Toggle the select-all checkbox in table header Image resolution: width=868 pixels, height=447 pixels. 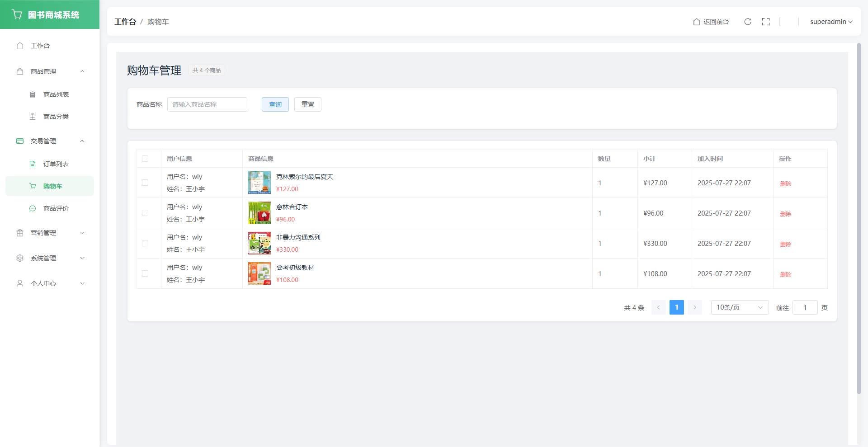coord(145,159)
